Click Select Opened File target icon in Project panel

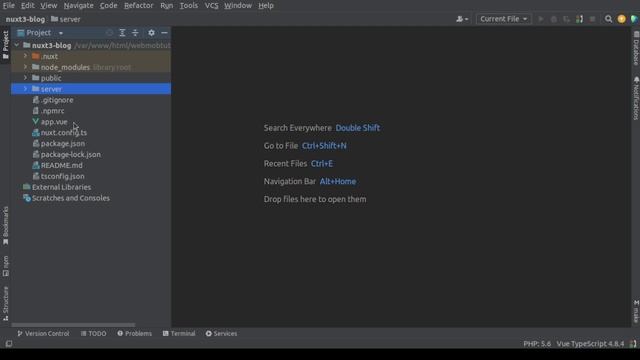pyautogui.click(x=109, y=33)
